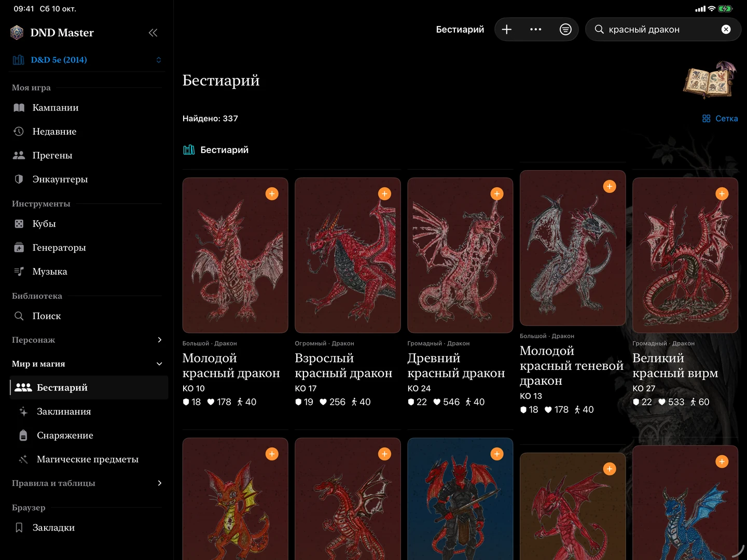Click the Найдено: 337 results count
The width and height of the screenshot is (747, 560).
(x=210, y=119)
